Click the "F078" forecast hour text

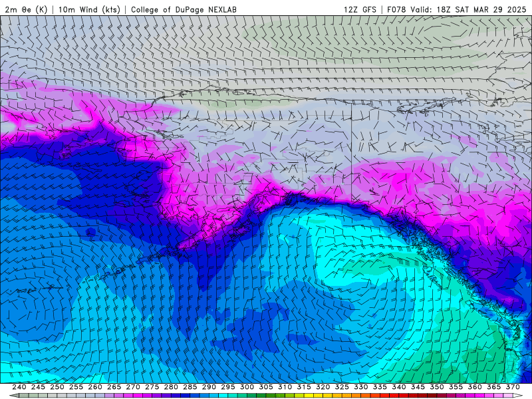[x=396, y=9]
